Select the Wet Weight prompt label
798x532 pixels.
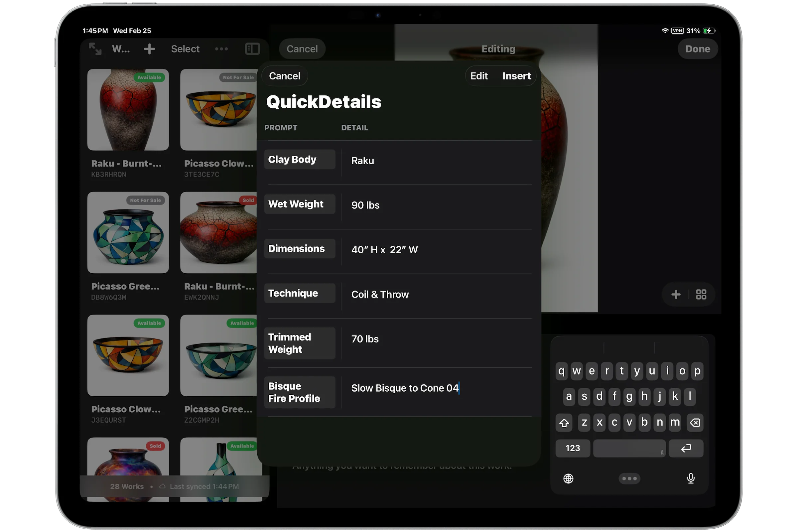tap(300, 204)
